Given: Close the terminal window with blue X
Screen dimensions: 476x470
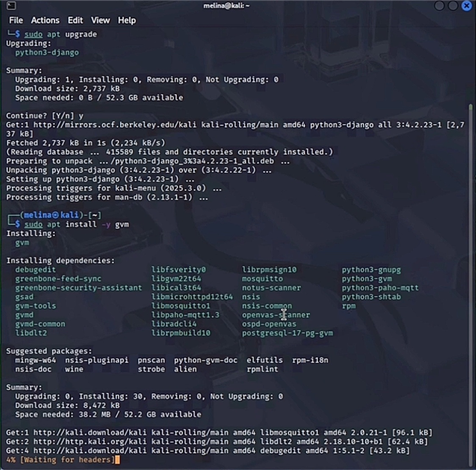Looking at the screenshot, I should (467, 6).
